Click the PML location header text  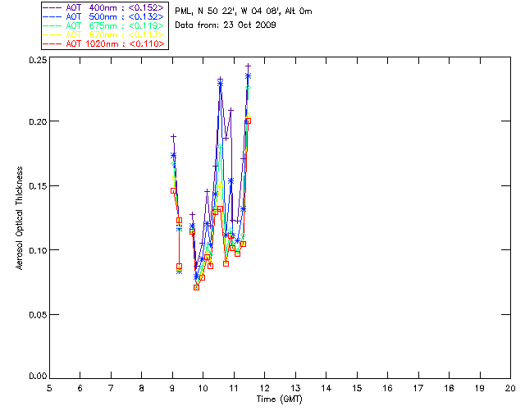pyautogui.click(x=244, y=11)
